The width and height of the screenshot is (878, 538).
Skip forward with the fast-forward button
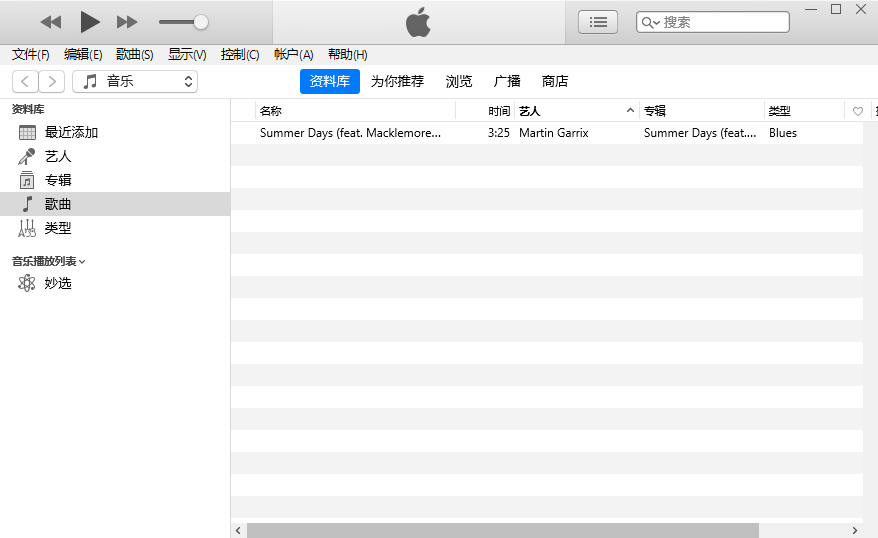point(127,22)
